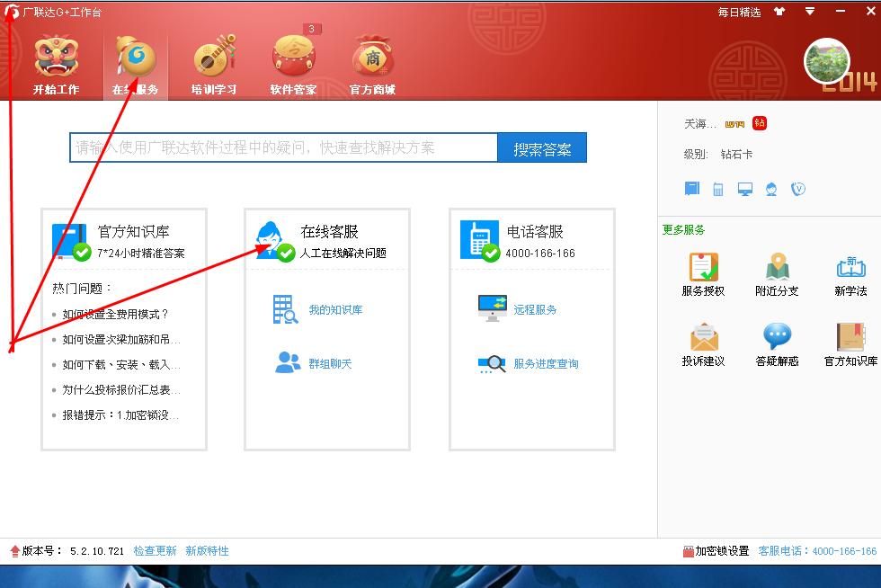The width and height of the screenshot is (881, 588).
Task: Open the 官方商城 tab
Action: pyautogui.click(x=372, y=66)
